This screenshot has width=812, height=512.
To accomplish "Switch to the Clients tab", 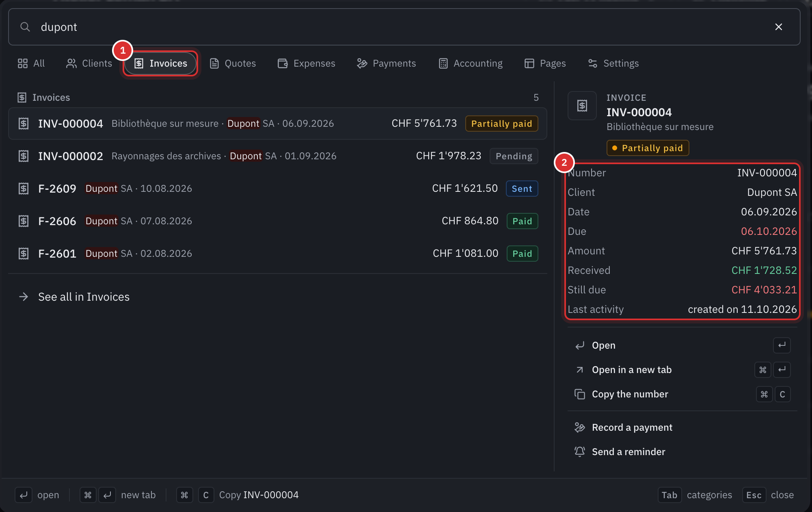I will point(89,63).
